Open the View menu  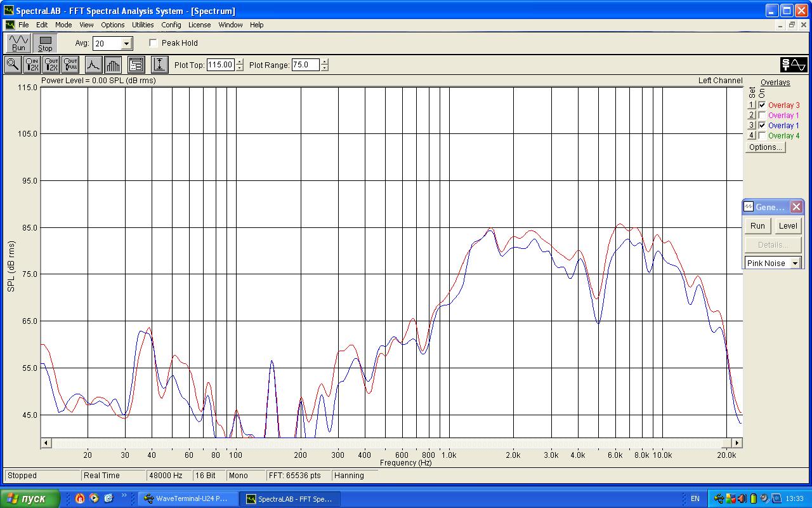tap(86, 25)
